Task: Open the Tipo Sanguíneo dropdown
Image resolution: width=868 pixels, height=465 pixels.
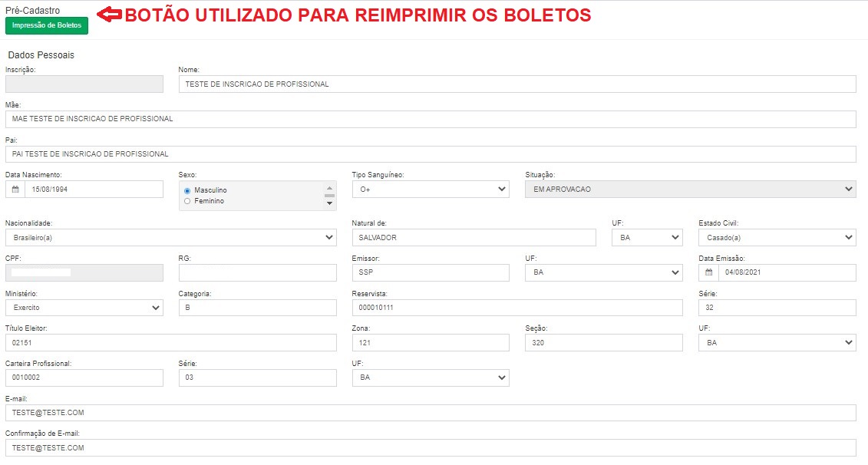Action: 431,190
